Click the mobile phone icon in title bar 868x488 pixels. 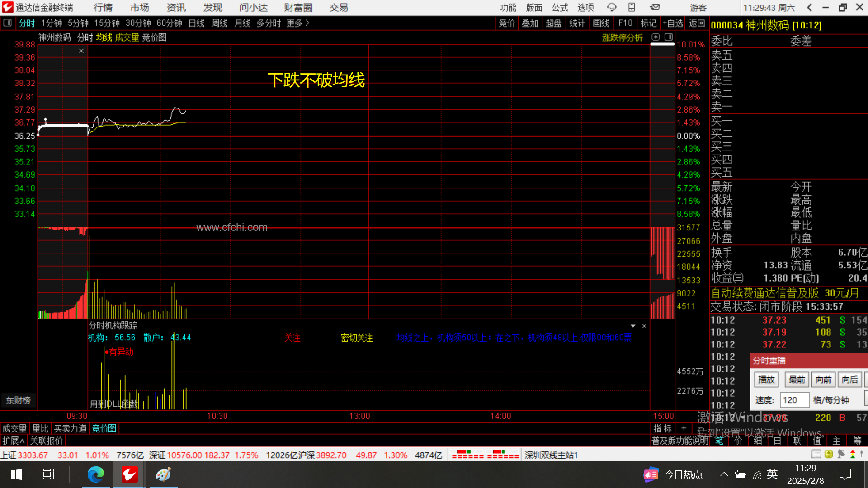[632, 7]
